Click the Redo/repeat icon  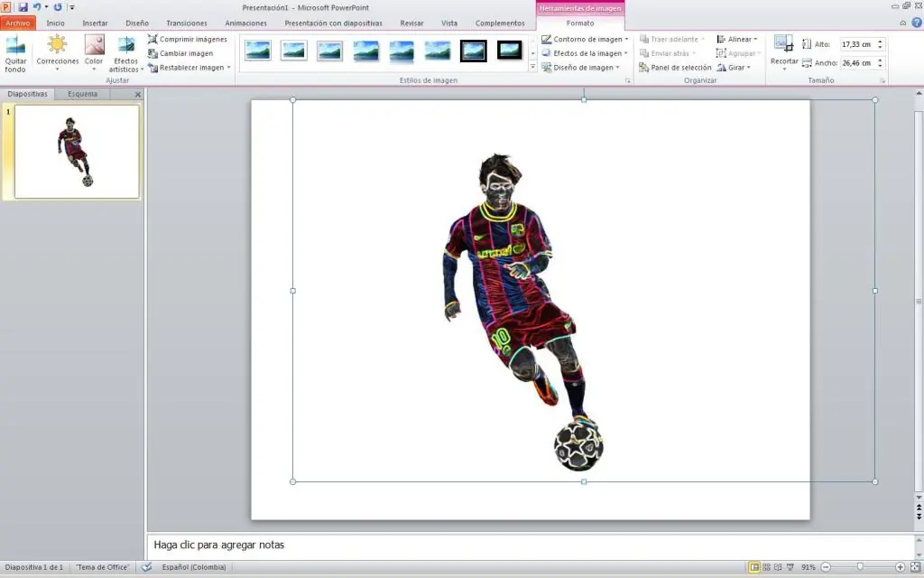(x=58, y=7)
